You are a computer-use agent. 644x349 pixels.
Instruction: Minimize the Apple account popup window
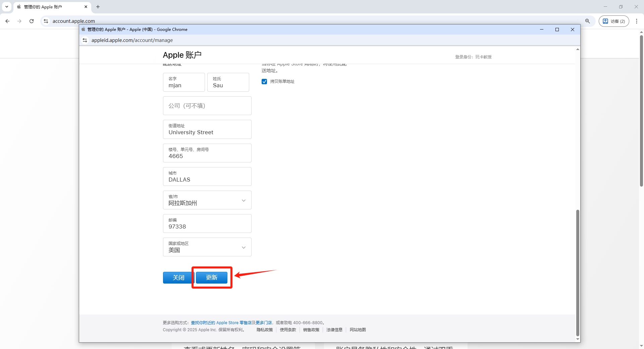(542, 30)
